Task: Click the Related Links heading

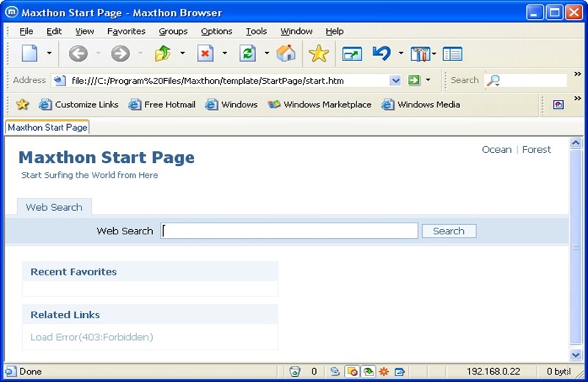Action: pos(65,315)
